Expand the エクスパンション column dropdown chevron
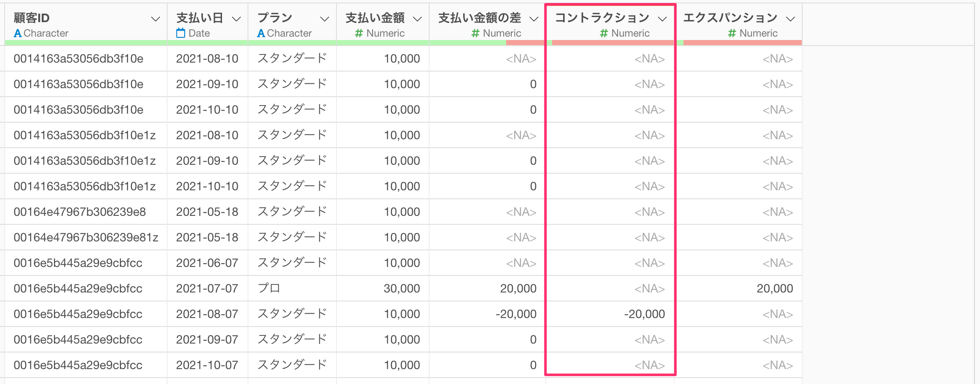 point(790,19)
